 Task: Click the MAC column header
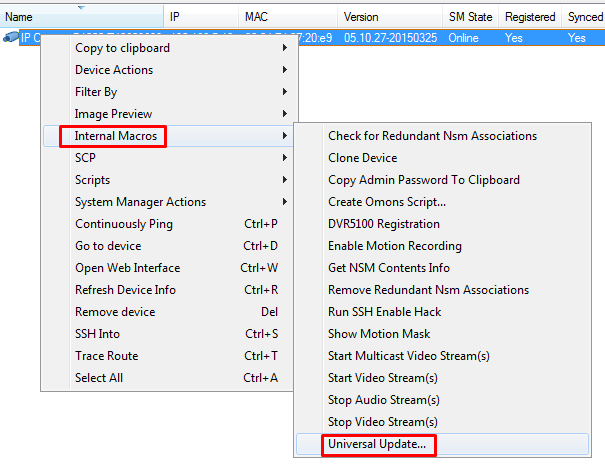point(256,17)
